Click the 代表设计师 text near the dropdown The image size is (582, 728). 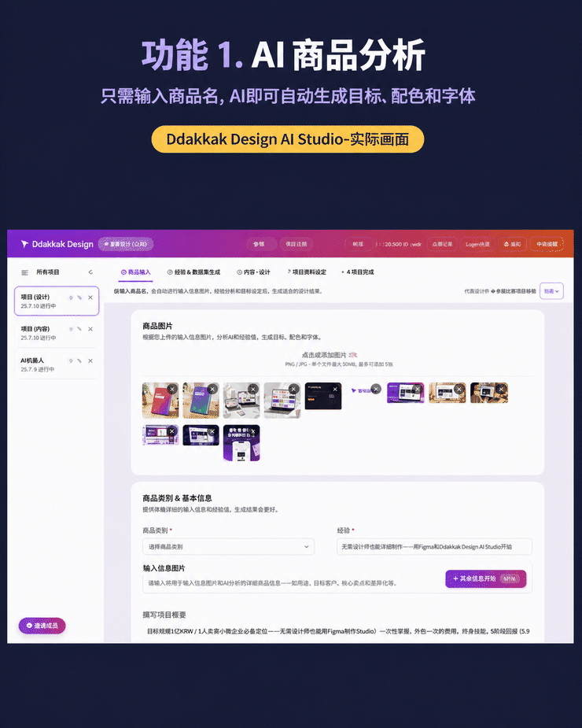[x=477, y=291]
